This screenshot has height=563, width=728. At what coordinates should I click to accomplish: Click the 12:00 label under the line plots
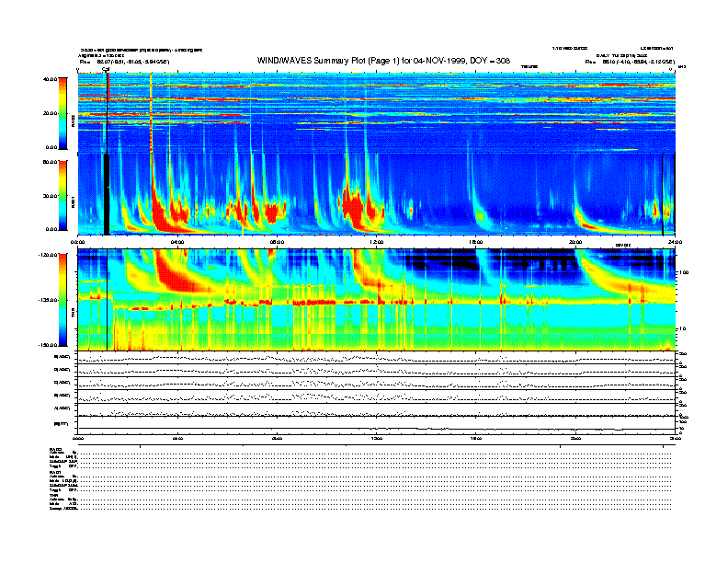point(377,438)
